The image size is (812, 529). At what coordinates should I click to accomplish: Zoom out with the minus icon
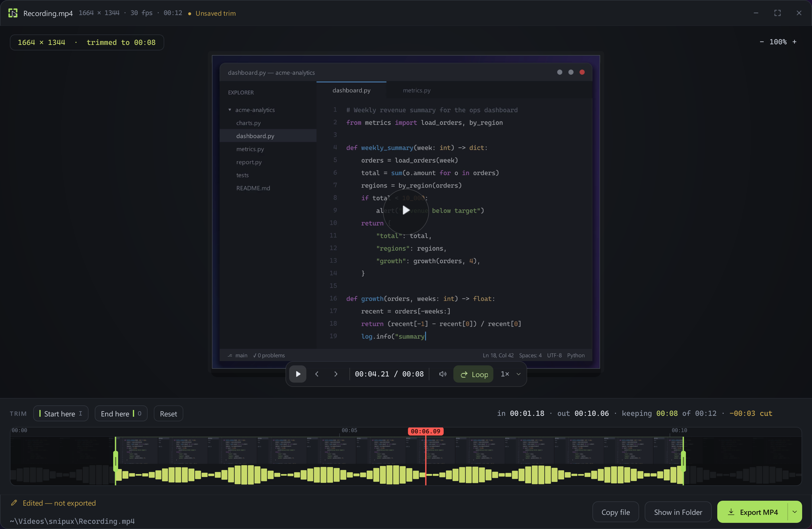pyautogui.click(x=762, y=42)
